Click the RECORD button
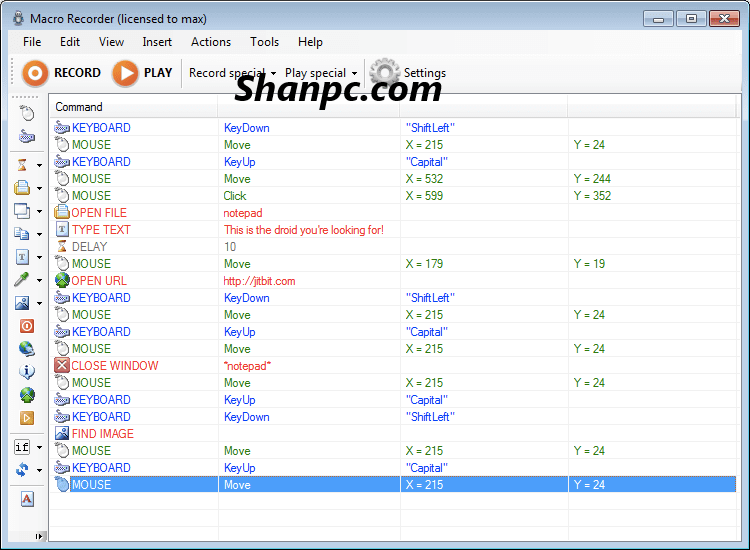The image size is (750, 550). (62, 73)
